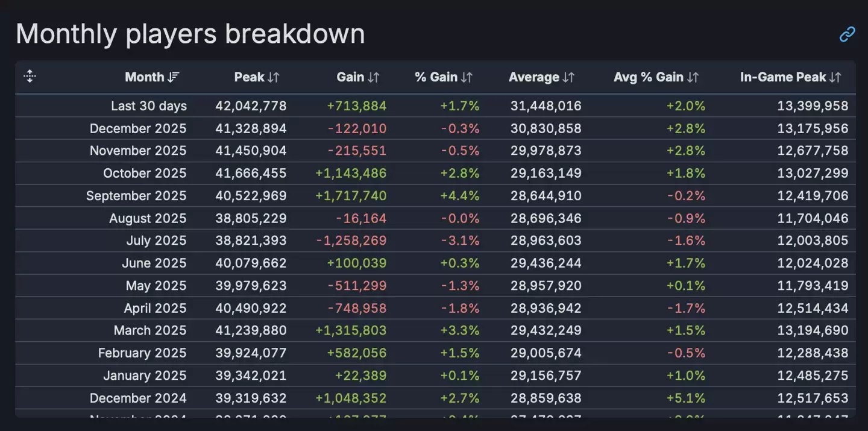Screen dimensions: 868x431
Task: Click the -3.1% gain in July 2025
Action: point(459,241)
